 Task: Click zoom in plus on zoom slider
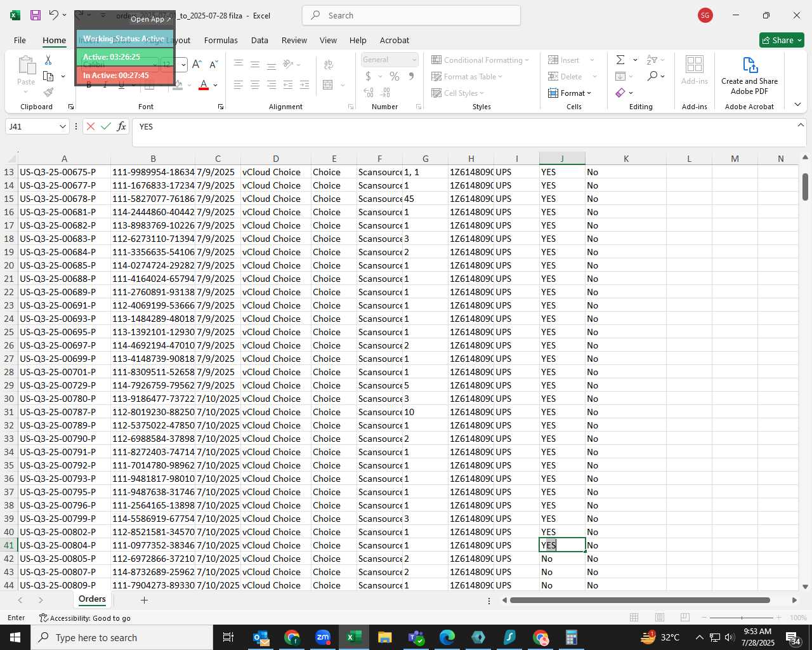tap(778, 618)
